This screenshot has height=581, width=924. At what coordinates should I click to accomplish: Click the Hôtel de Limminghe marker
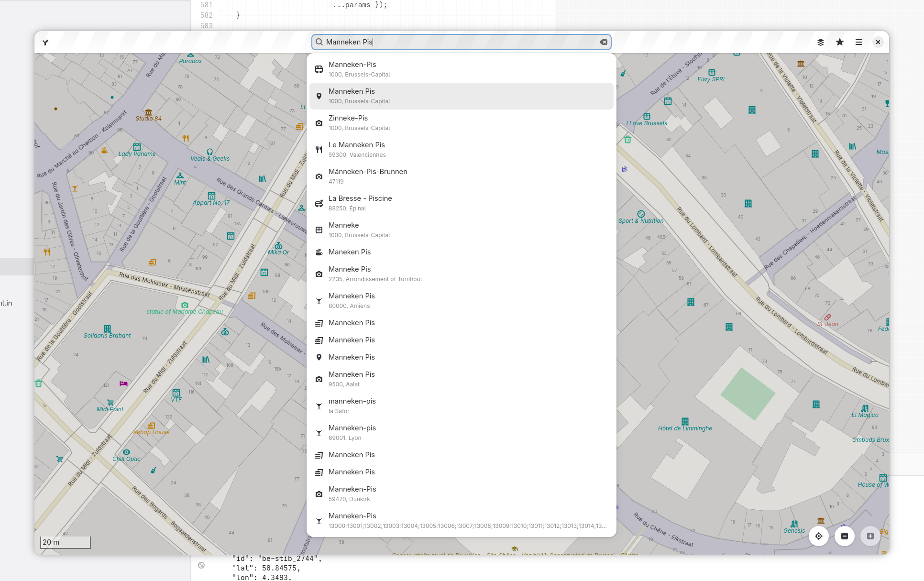pos(685,425)
